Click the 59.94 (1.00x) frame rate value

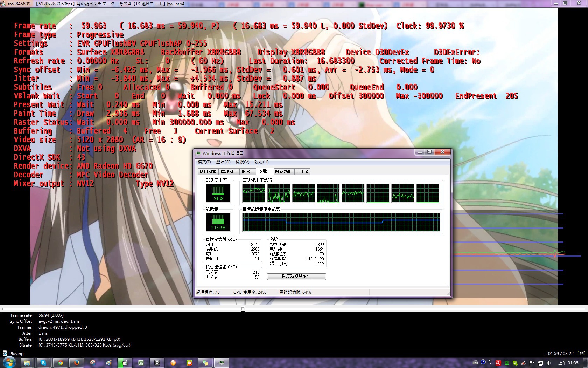coord(51,315)
